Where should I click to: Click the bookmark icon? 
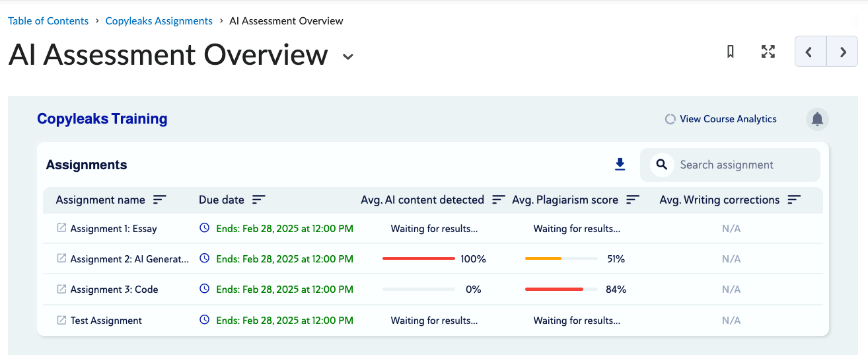click(x=731, y=52)
